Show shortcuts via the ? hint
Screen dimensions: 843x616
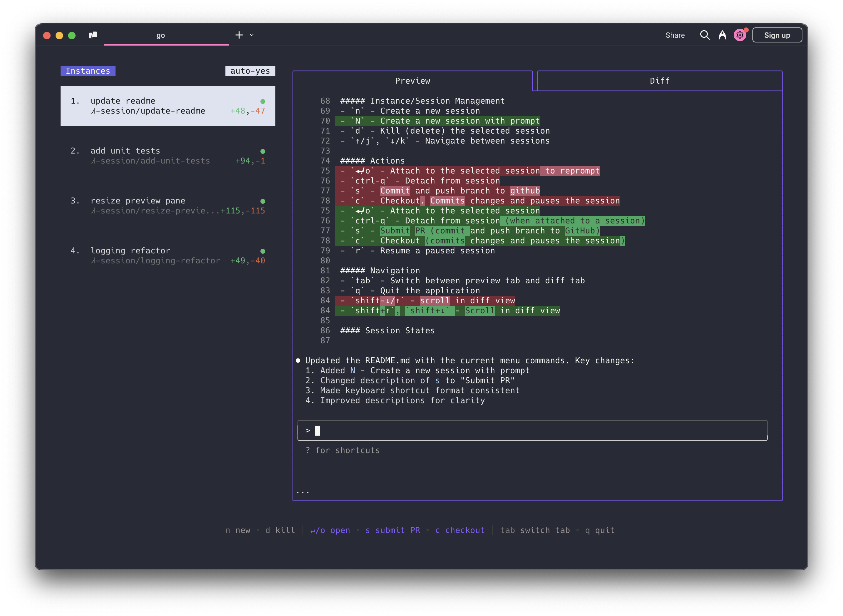[343, 450]
